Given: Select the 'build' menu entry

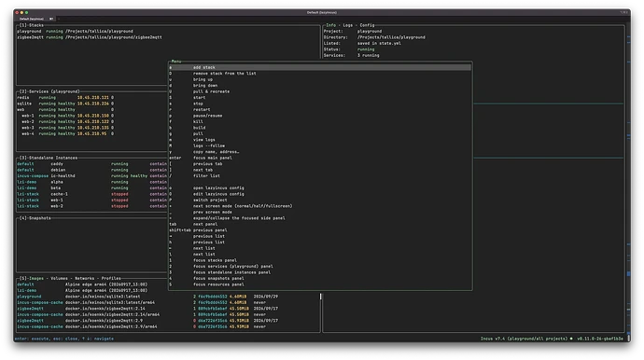Looking at the screenshot, I should point(320,128).
